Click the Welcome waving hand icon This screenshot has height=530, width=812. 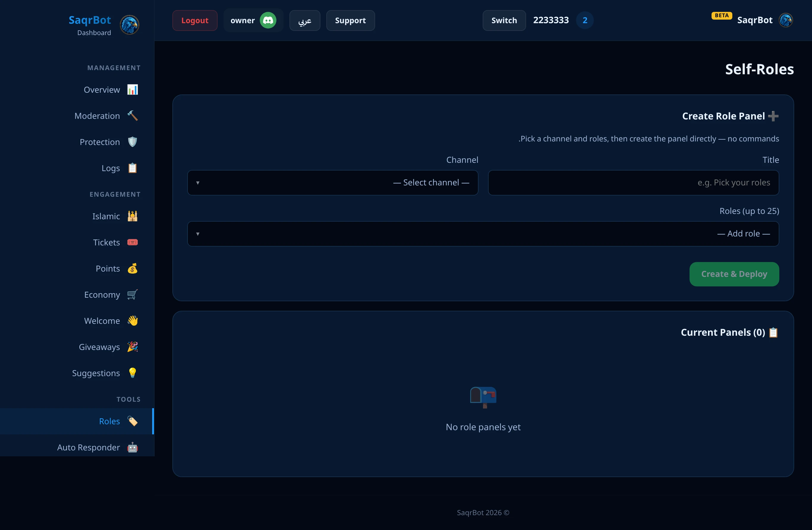coord(132,321)
